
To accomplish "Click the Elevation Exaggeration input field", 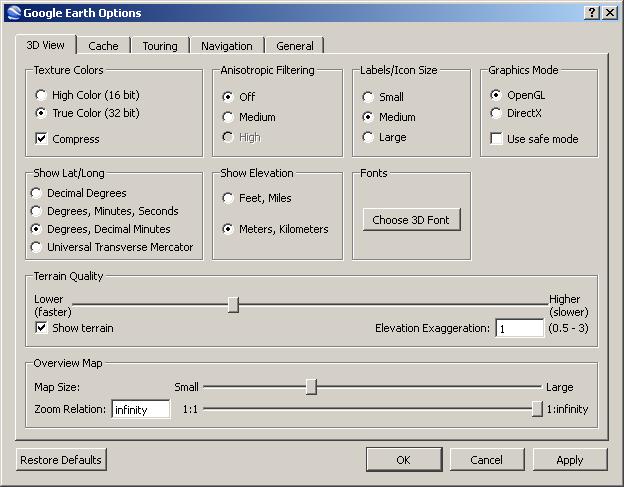I will pos(519,328).
